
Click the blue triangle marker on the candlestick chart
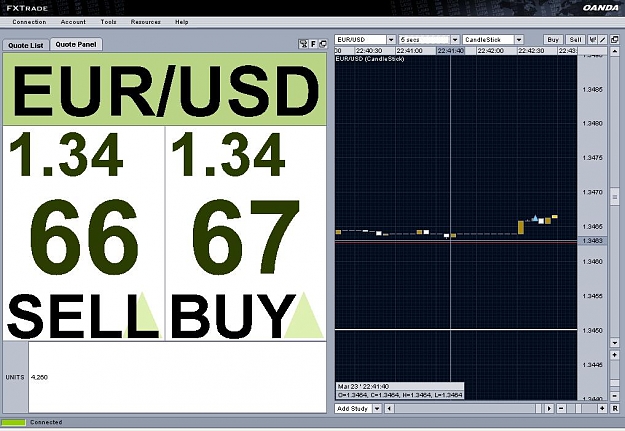[535, 218]
